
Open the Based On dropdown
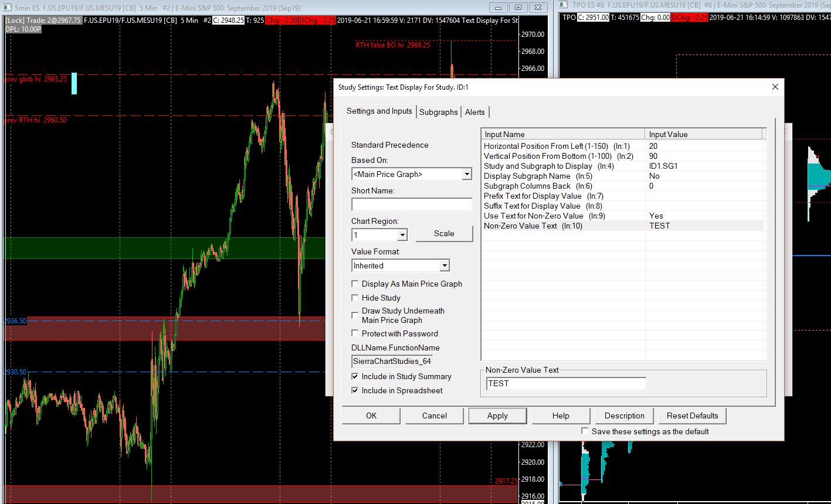(466, 174)
